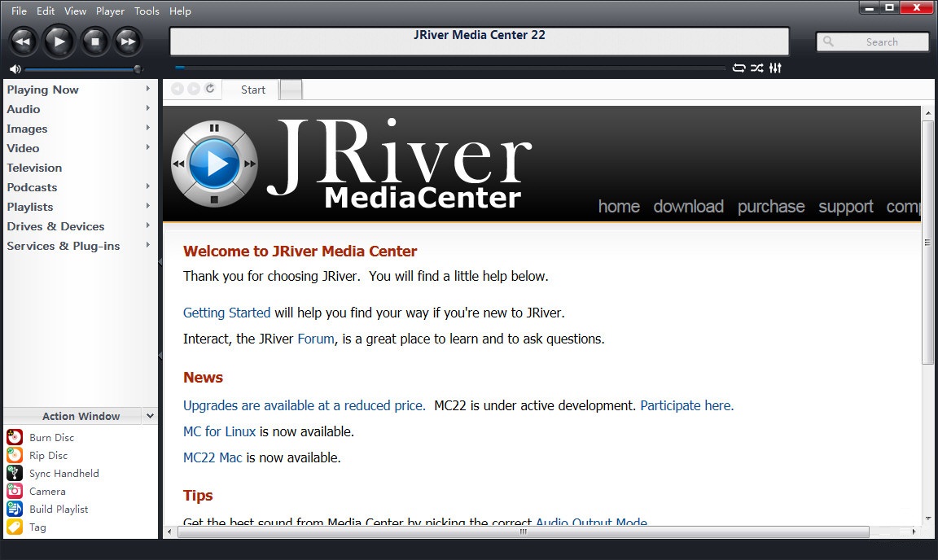The width and height of the screenshot is (938, 560).
Task: Click the JRiver play logo image
Action: click(x=214, y=164)
